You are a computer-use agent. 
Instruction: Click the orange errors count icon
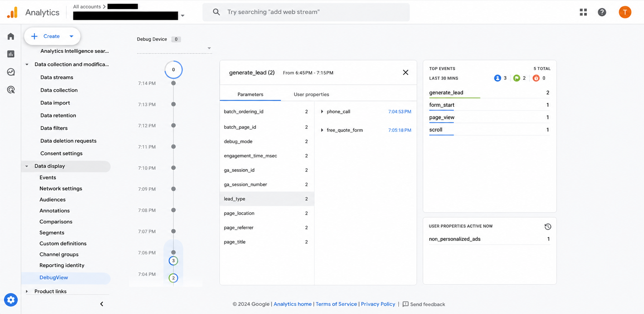(x=536, y=78)
